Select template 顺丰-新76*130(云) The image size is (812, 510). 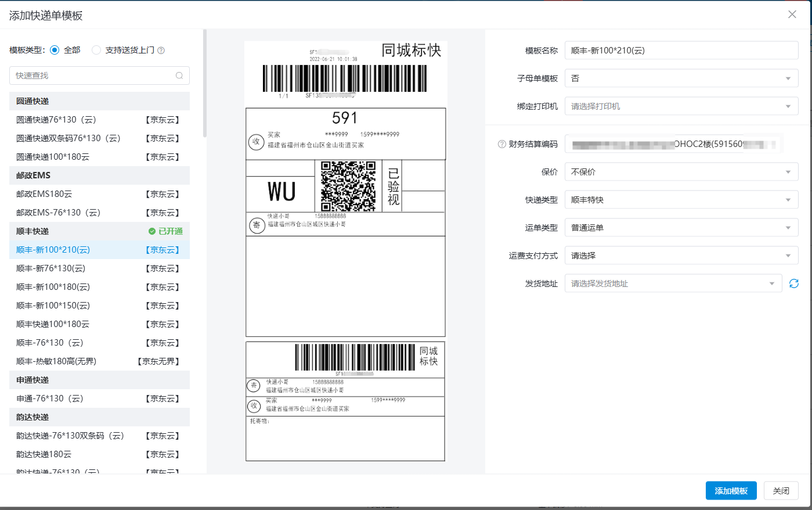coord(50,268)
